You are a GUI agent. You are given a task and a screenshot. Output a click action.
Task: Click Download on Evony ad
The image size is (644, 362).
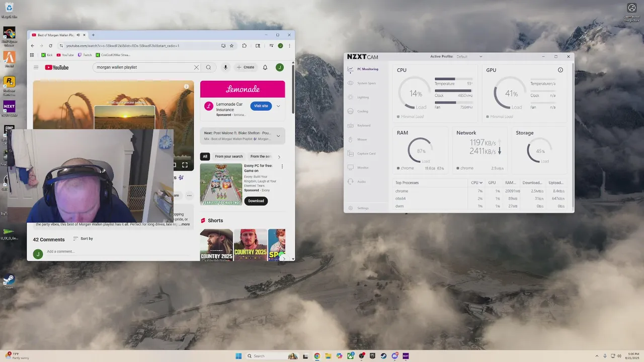[x=256, y=201]
